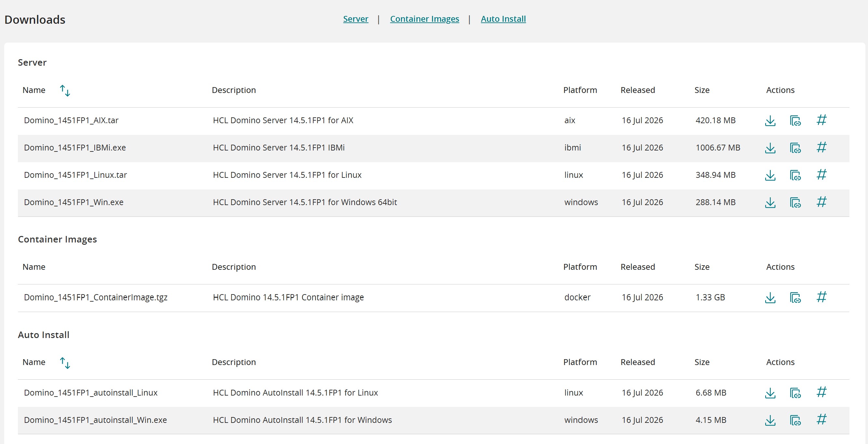Select the Domino_1451FP1_Win.exe row name

pos(74,202)
